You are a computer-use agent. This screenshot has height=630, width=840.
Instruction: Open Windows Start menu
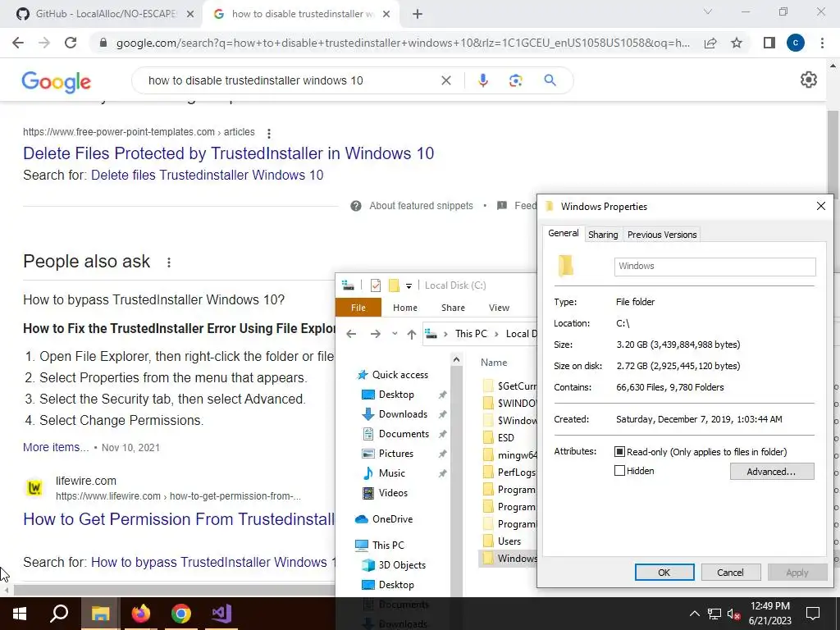click(20, 614)
